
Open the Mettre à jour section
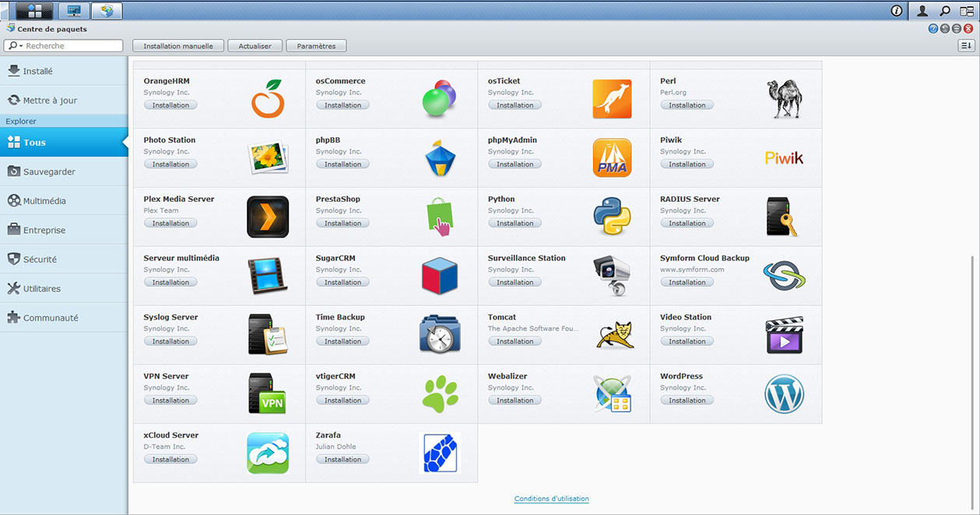click(x=64, y=101)
